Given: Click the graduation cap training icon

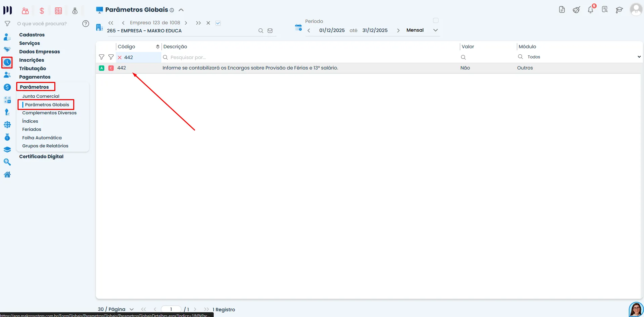Looking at the screenshot, I should click(x=619, y=10).
